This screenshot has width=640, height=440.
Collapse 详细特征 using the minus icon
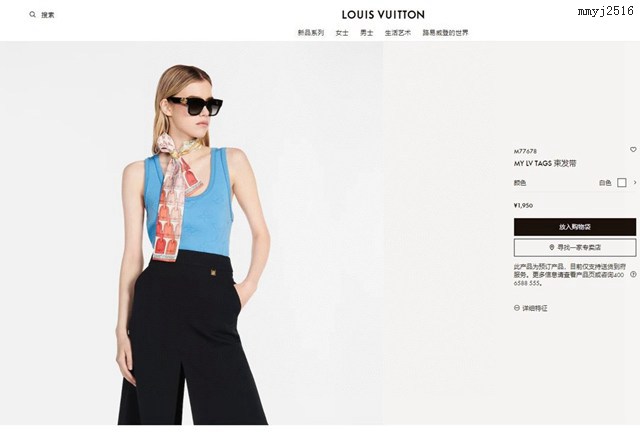coord(517,308)
